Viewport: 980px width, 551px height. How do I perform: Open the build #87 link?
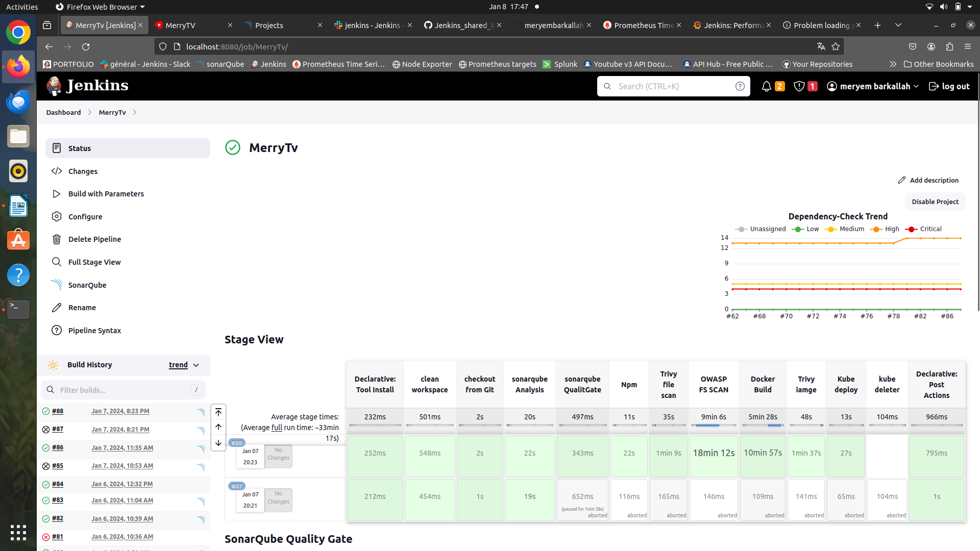(58, 429)
